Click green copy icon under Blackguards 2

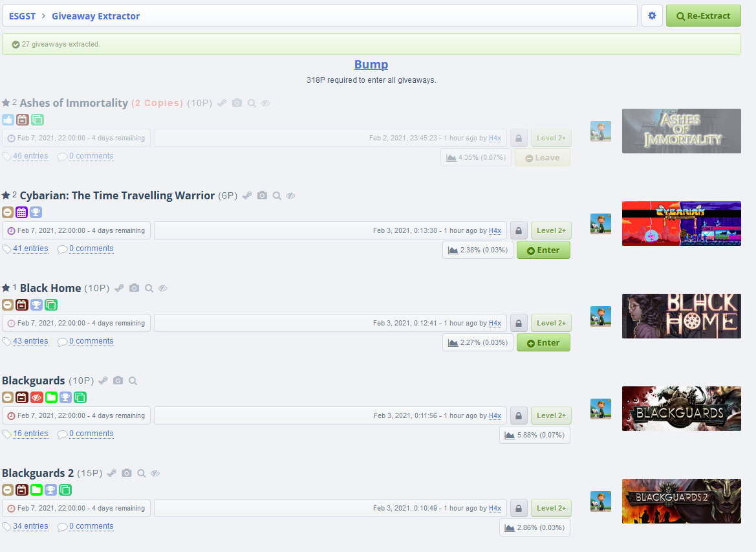[x=65, y=491]
